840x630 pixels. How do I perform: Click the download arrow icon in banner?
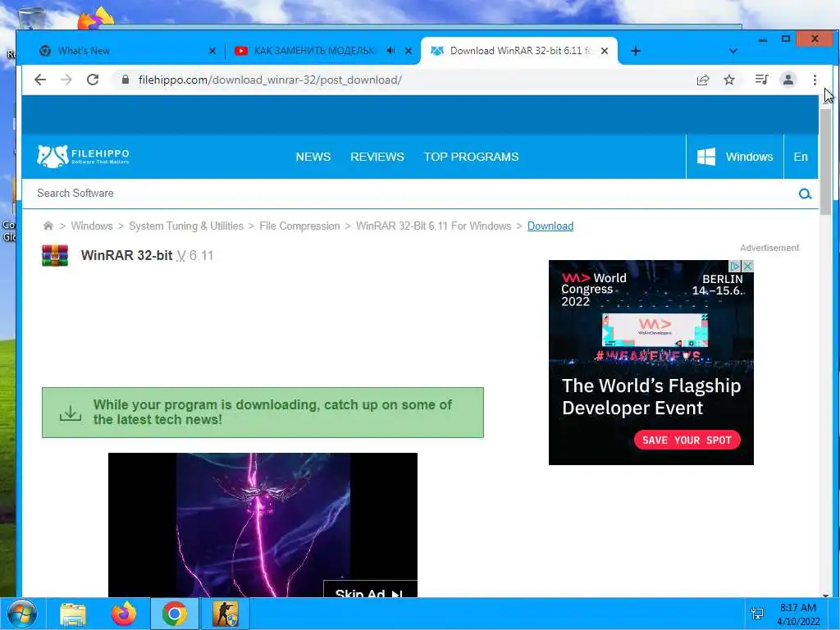pos(71,413)
